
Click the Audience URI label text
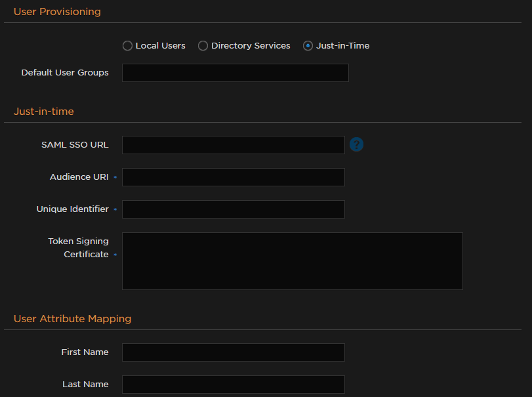coord(79,177)
